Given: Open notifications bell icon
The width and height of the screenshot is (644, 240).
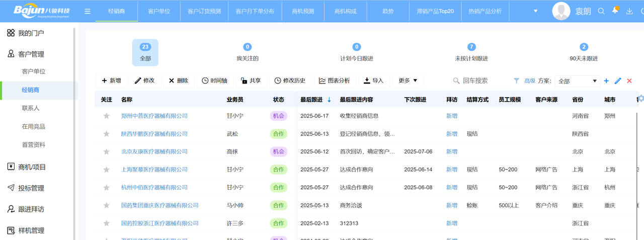Looking at the screenshot, I should pyautogui.click(x=615, y=11).
